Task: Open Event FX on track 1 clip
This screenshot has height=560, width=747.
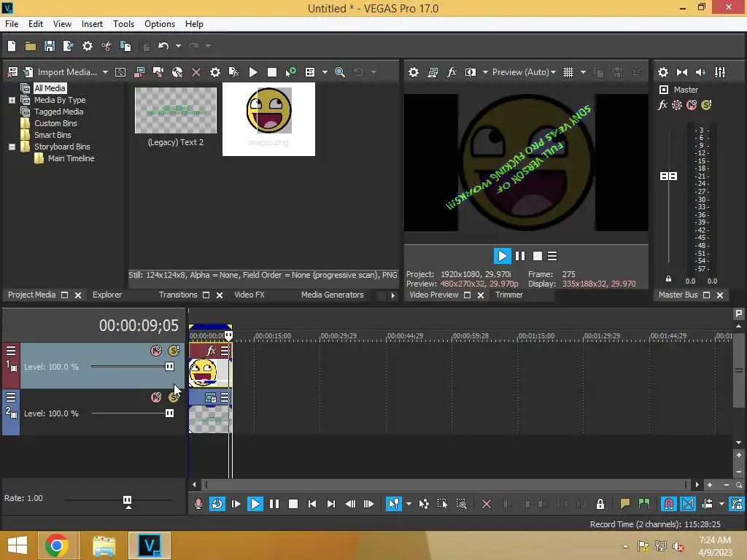Action: (211, 351)
